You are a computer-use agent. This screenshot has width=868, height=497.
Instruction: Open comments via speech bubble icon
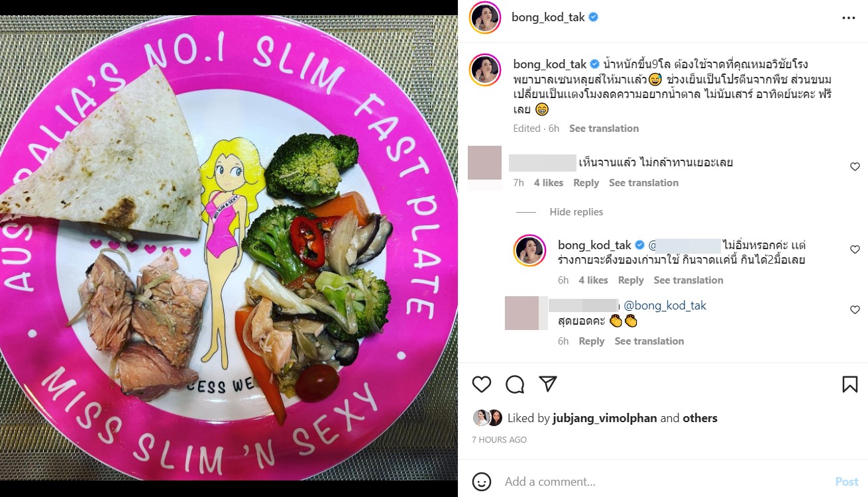(x=515, y=384)
